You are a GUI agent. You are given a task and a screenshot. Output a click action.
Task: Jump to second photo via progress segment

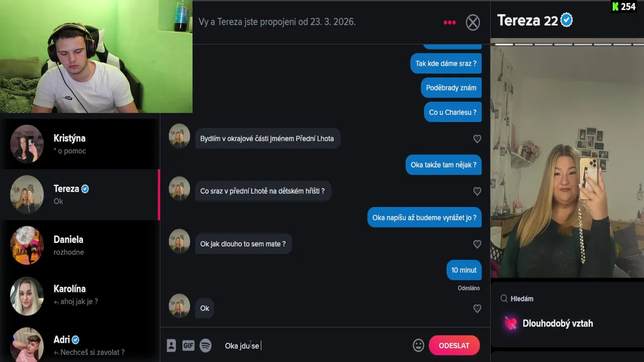coord(523,44)
